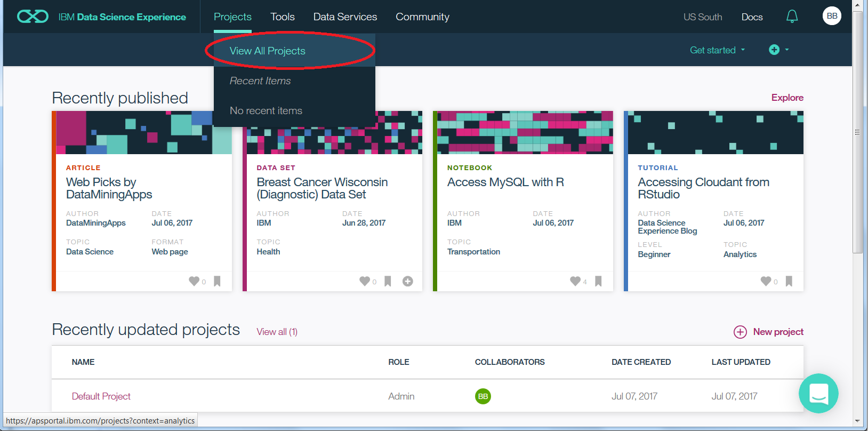Click the green plus create icon

[x=774, y=50]
